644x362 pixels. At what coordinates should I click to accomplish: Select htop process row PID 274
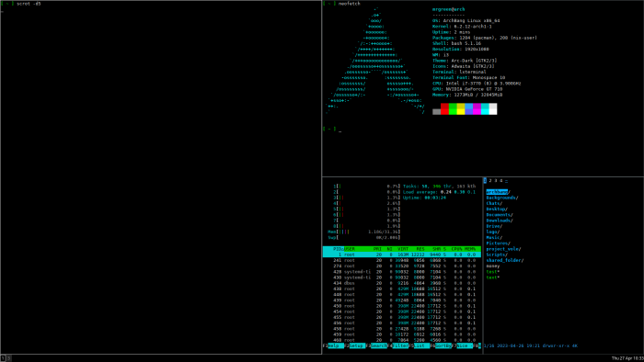(402, 266)
